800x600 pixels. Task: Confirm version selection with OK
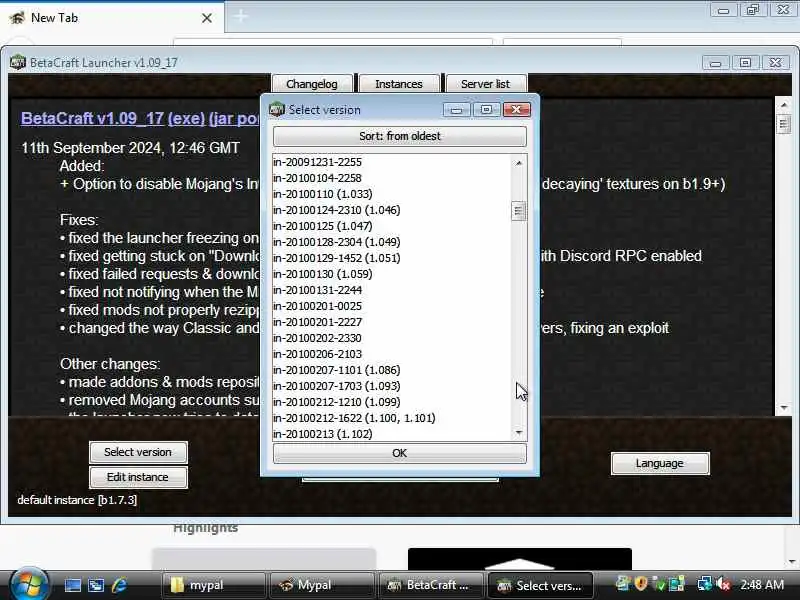(x=399, y=453)
